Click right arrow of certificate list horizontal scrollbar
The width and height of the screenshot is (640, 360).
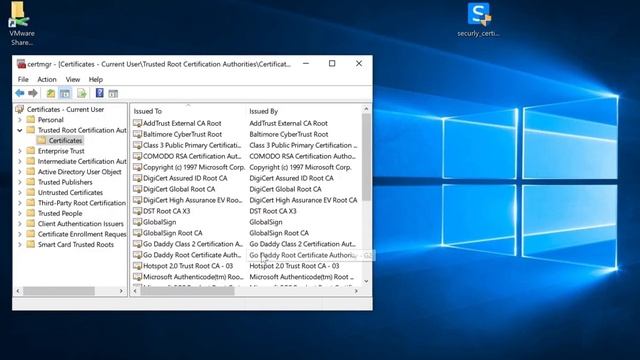coord(356,291)
